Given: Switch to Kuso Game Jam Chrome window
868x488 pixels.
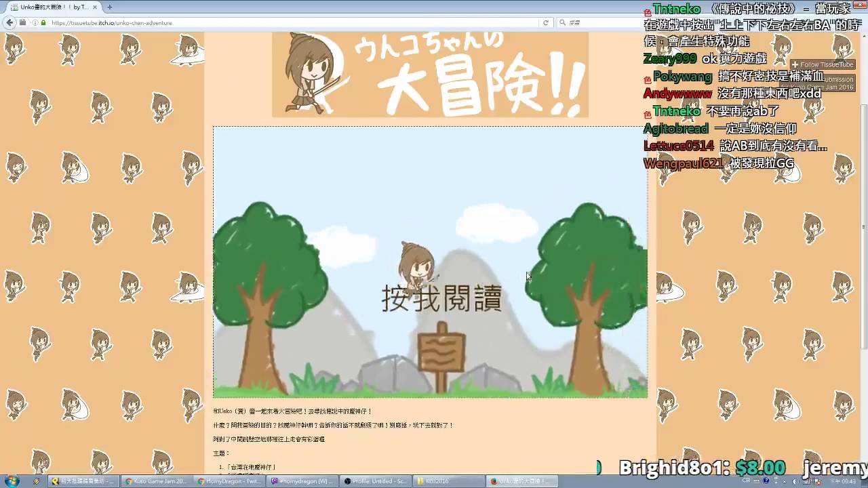Looking at the screenshot, I should click(156, 481).
